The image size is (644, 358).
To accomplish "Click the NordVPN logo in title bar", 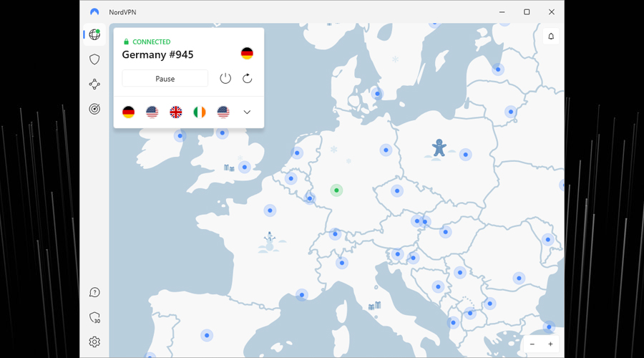I will coord(94,12).
